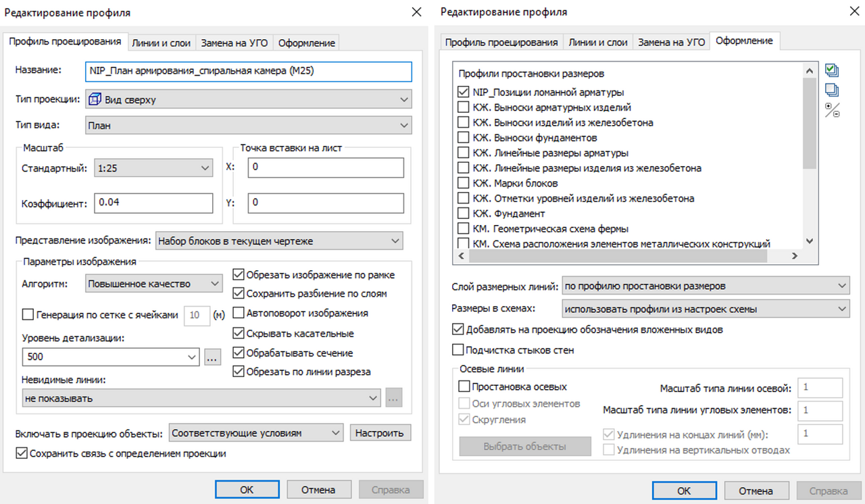
Task: Toggle Сохранить связь с определением проекции
Action: click(21, 454)
